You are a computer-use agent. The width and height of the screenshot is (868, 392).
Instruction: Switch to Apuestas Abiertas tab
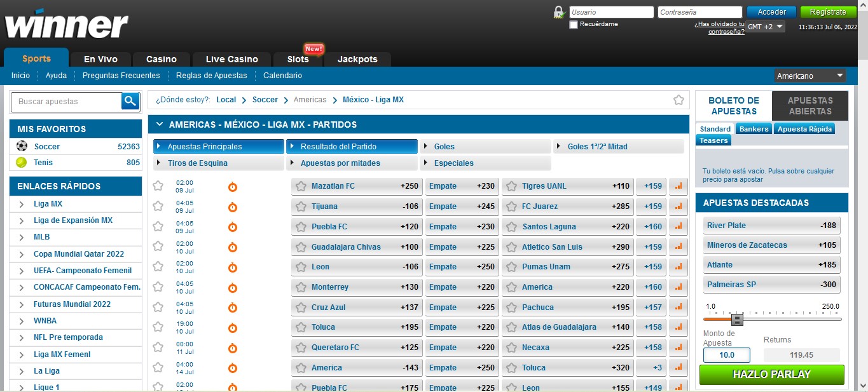810,106
